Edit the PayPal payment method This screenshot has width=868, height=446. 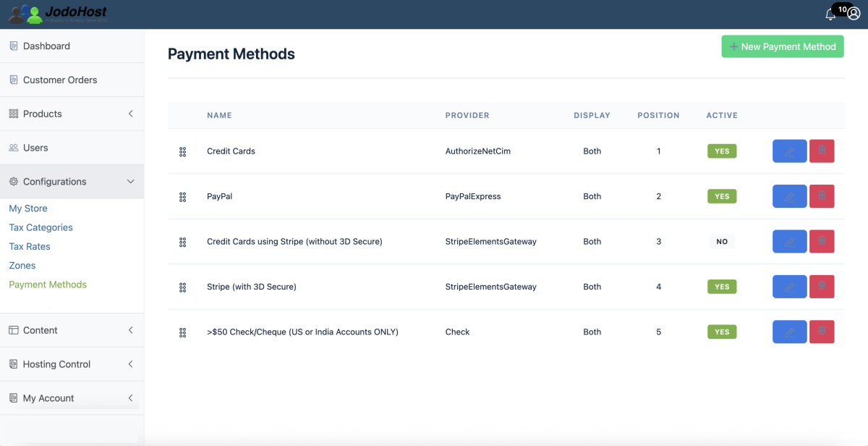coord(790,196)
